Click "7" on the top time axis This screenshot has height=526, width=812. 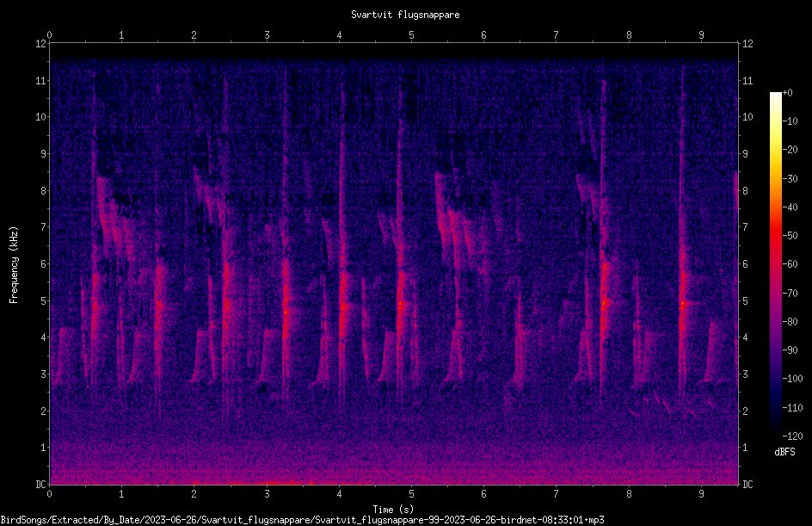tap(557, 35)
